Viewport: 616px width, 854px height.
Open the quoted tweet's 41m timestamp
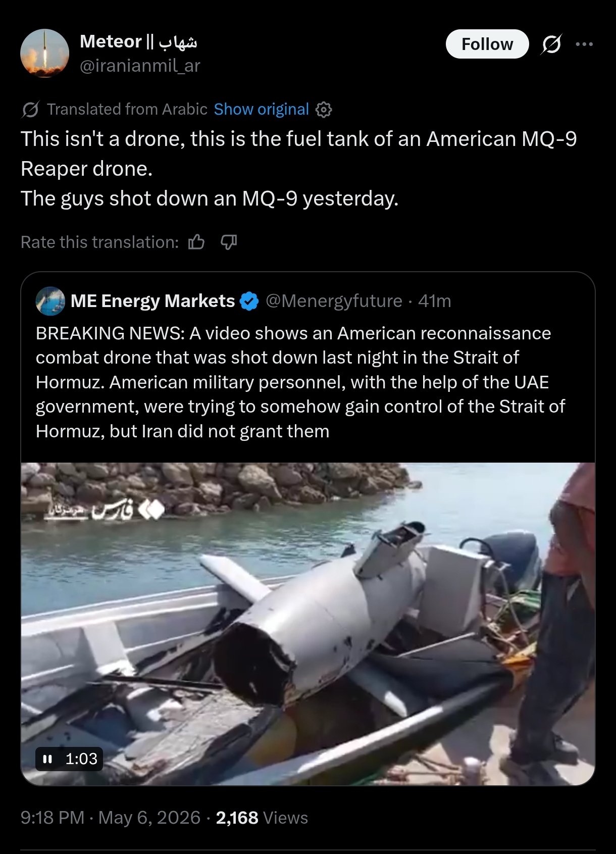[x=434, y=301]
